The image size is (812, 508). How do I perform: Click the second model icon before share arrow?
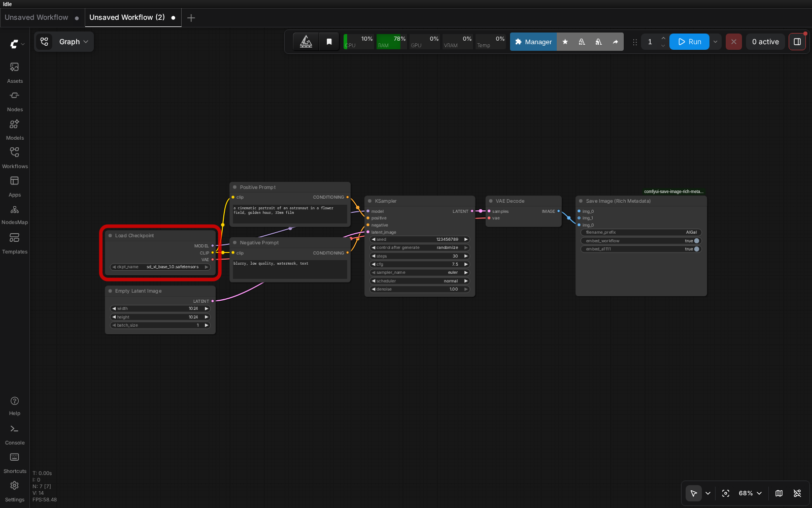[598, 42]
